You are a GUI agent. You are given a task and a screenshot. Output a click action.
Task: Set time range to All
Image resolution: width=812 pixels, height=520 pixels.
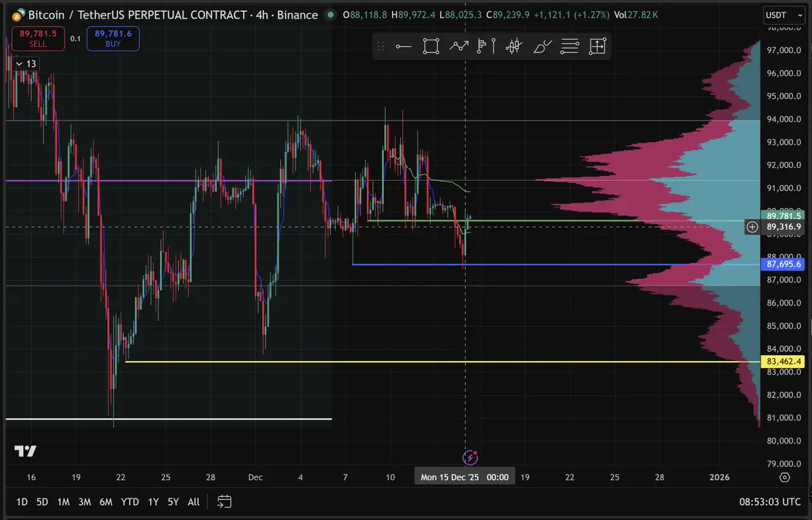194,501
